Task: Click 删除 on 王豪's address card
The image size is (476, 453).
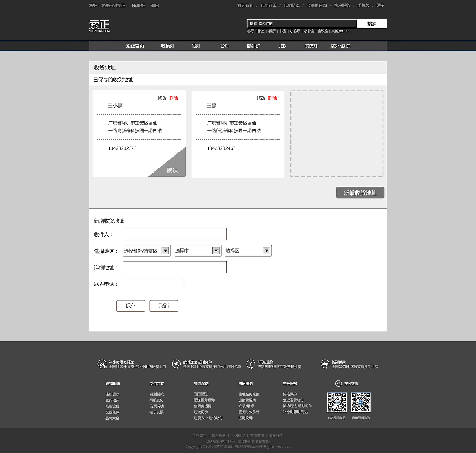Action: click(273, 98)
